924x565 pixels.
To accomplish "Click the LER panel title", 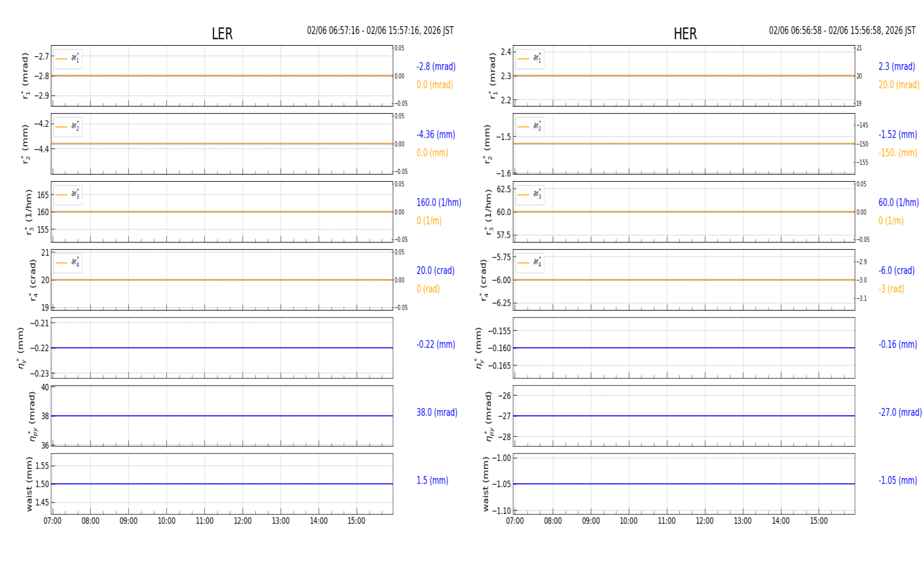I will (x=222, y=34).
